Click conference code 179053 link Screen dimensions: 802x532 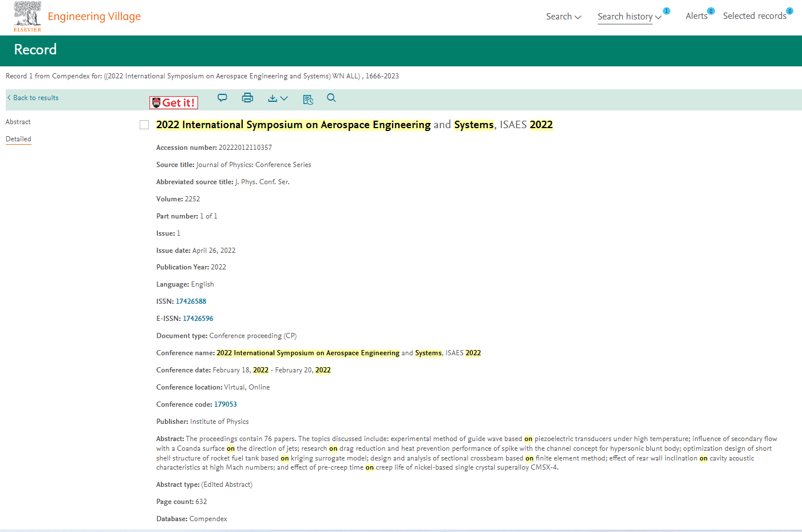coord(226,404)
